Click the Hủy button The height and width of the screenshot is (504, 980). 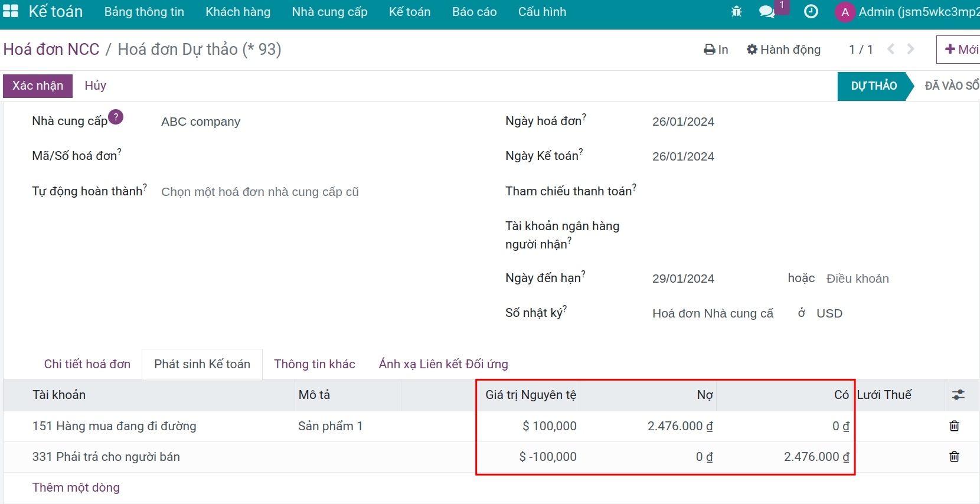95,86
